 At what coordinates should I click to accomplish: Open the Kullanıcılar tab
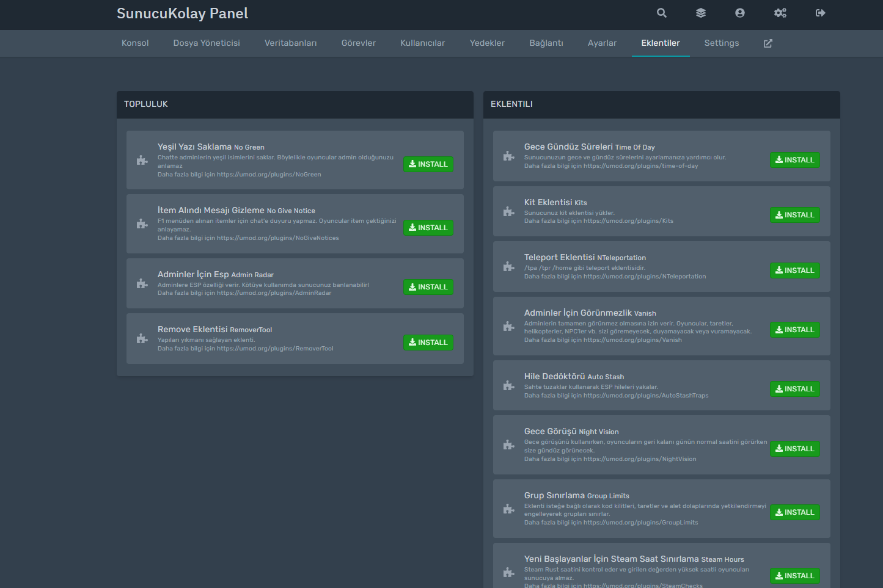[x=423, y=43]
